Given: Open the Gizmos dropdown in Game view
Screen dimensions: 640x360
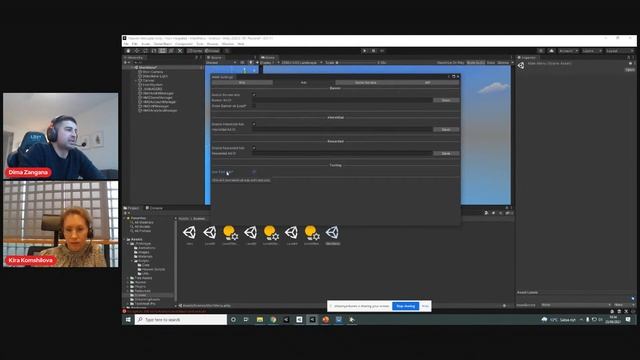Looking at the screenshot, I should (x=505, y=62).
